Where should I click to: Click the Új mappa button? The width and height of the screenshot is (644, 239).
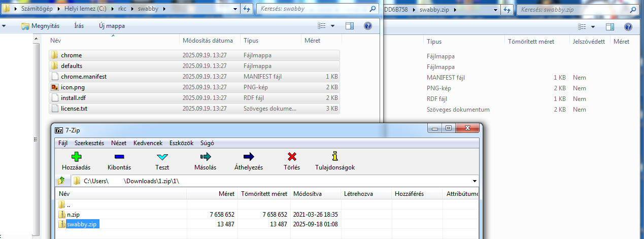pyautogui.click(x=112, y=26)
